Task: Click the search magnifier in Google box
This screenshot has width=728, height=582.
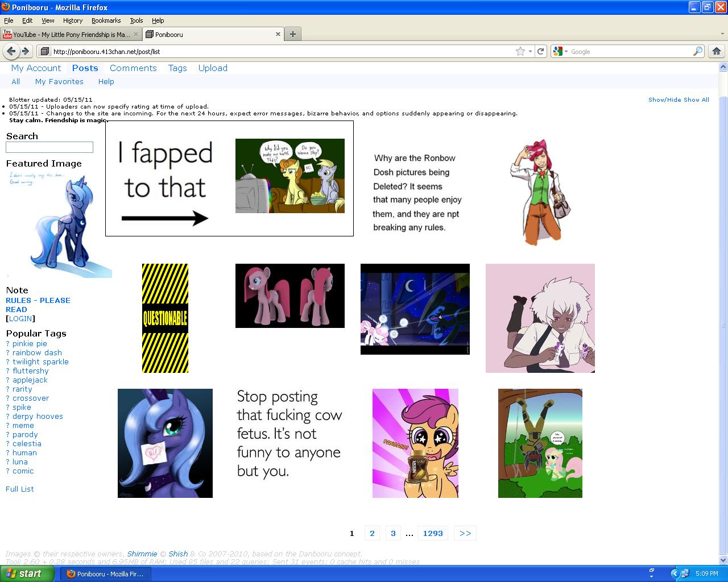Action: point(698,51)
